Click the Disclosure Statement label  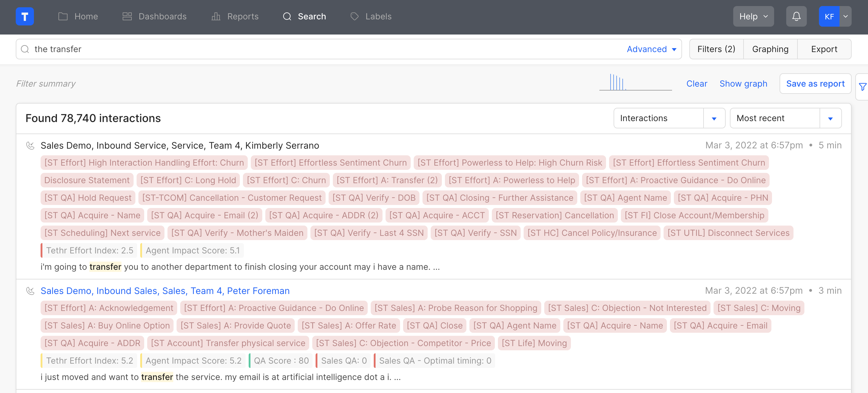click(x=87, y=180)
